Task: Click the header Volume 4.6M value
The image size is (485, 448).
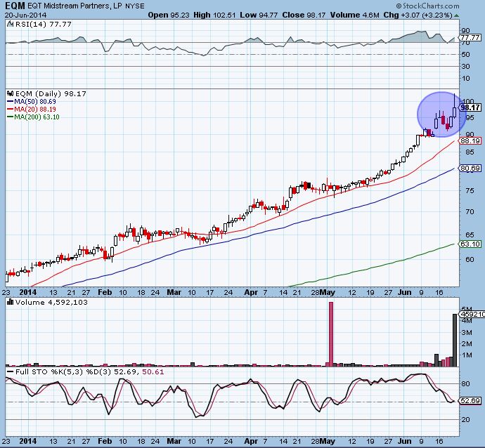Action: point(354,15)
